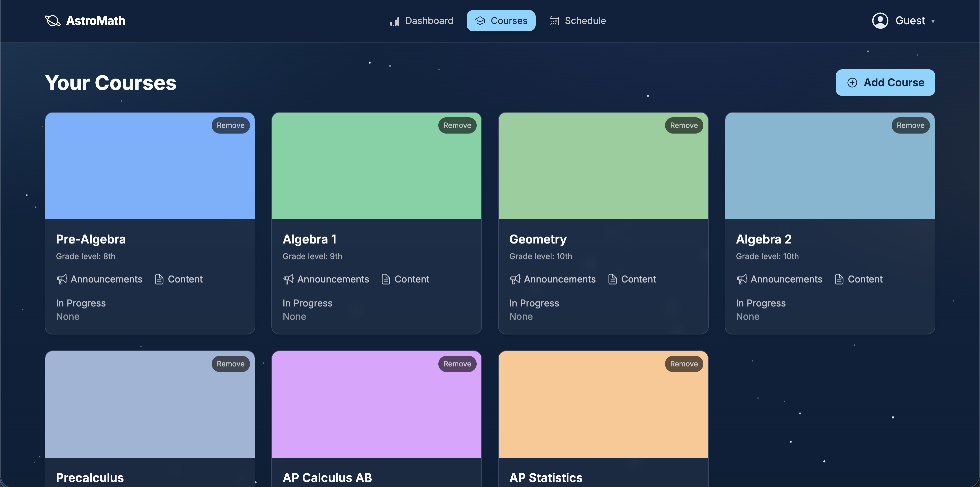980x487 pixels.
Task: Click the Precalculus gray-blue banner thumbnail
Action: point(150,404)
